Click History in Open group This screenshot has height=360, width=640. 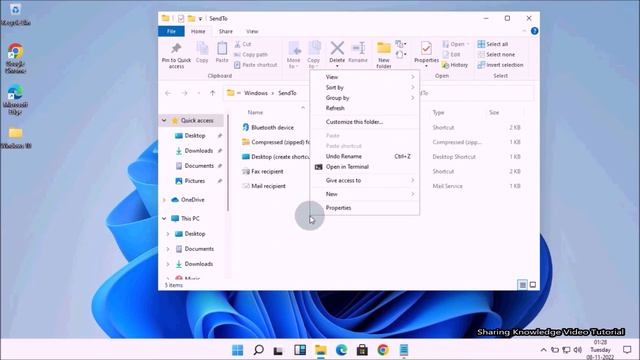tap(455, 65)
